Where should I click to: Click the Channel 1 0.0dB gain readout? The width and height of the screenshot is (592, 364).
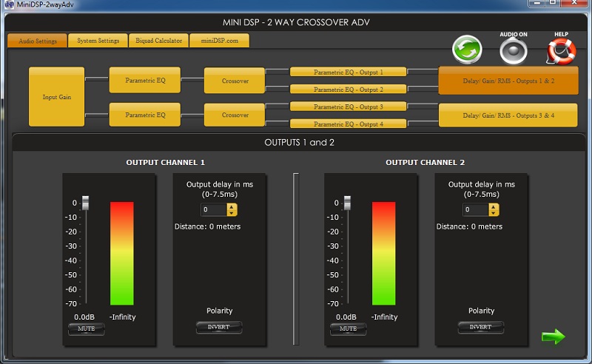(x=84, y=317)
